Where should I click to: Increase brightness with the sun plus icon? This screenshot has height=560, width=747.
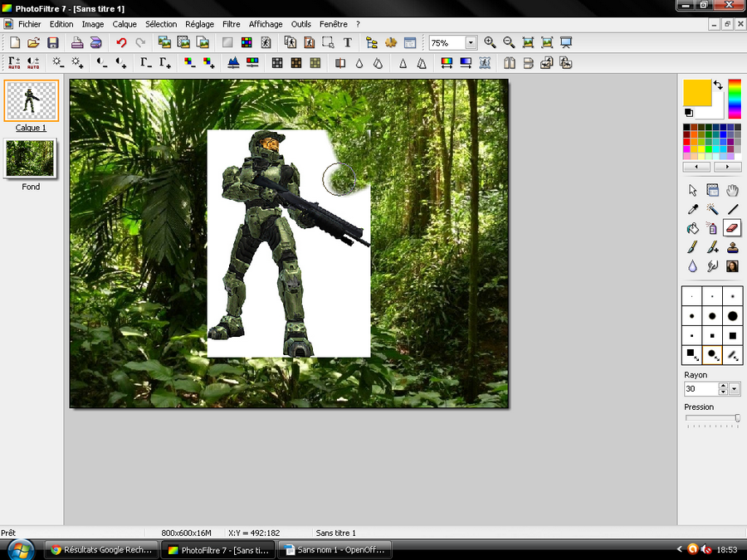tap(77, 63)
